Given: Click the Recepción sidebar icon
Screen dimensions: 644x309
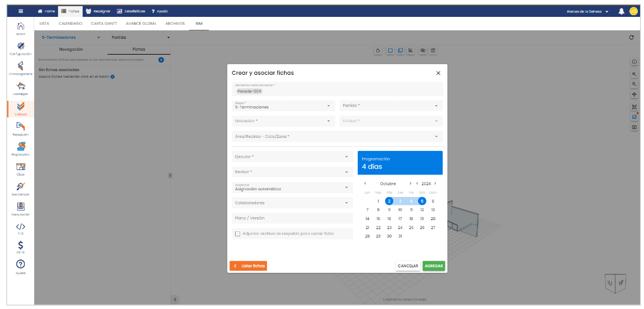Looking at the screenshot, I should 20,128.
